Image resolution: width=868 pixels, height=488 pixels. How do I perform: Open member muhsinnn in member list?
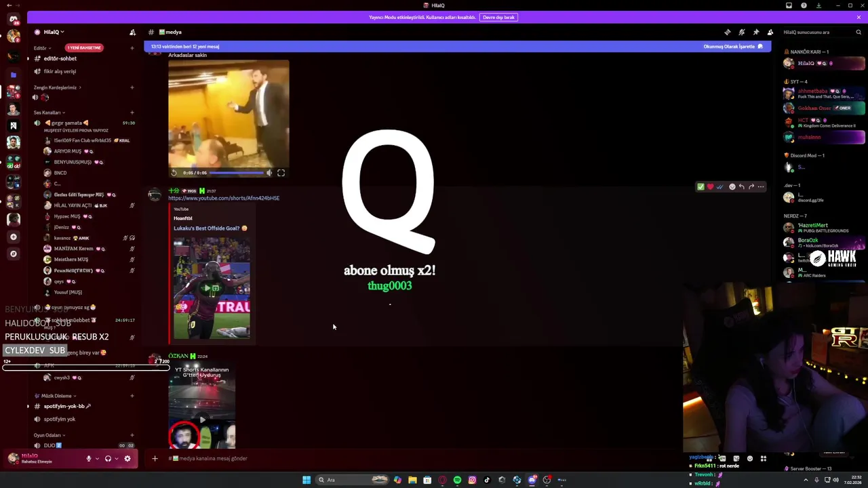[824, 138]
